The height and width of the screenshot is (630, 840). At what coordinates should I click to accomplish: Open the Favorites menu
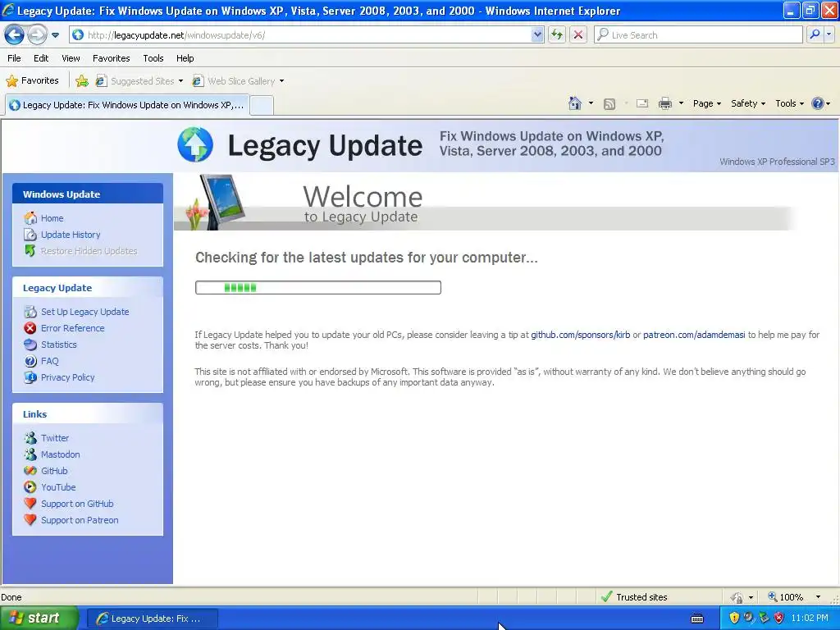pyautogui.click(x=111, y=58)
